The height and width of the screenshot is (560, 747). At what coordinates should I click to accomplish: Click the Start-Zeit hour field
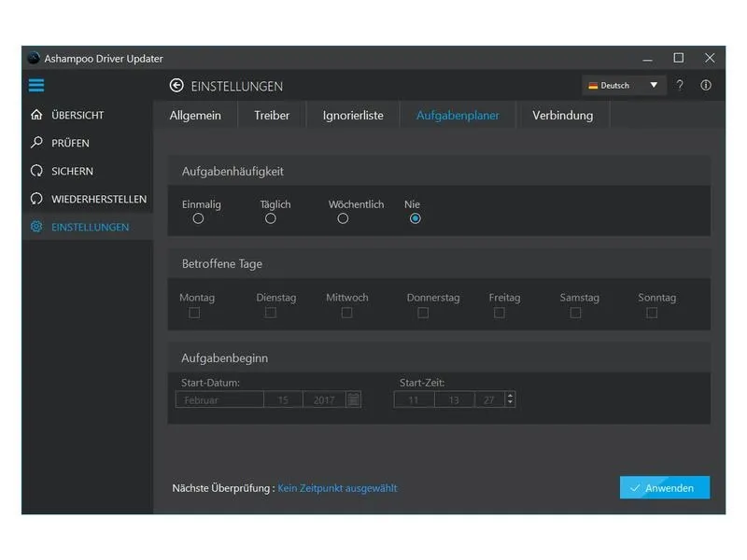414,399
